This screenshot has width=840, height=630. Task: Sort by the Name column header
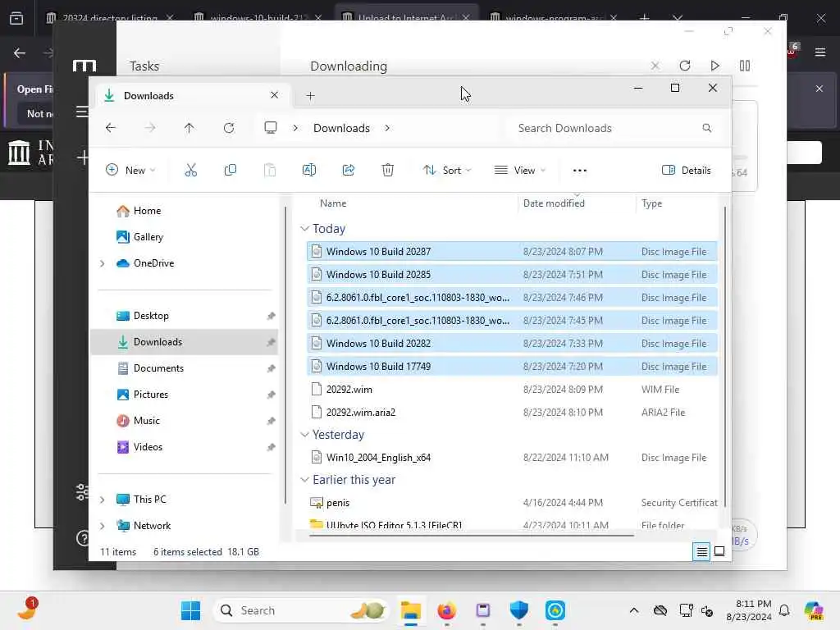[333, 203]
